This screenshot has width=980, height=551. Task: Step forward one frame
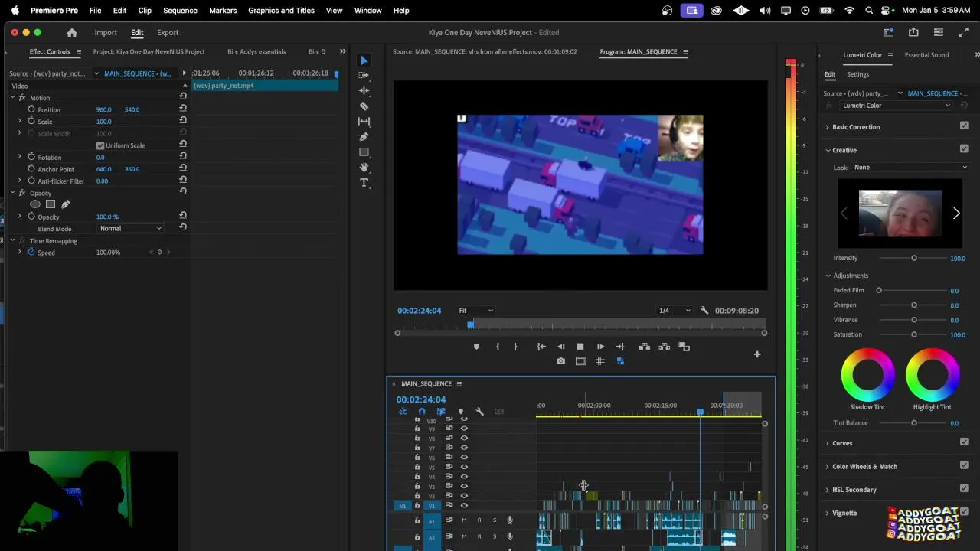pyautogui.click(x=600, y=347)
